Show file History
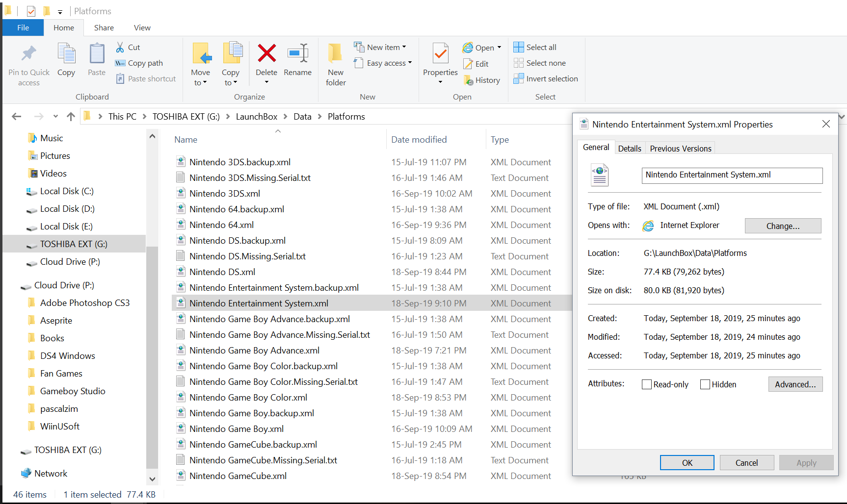 coord(482,80)
